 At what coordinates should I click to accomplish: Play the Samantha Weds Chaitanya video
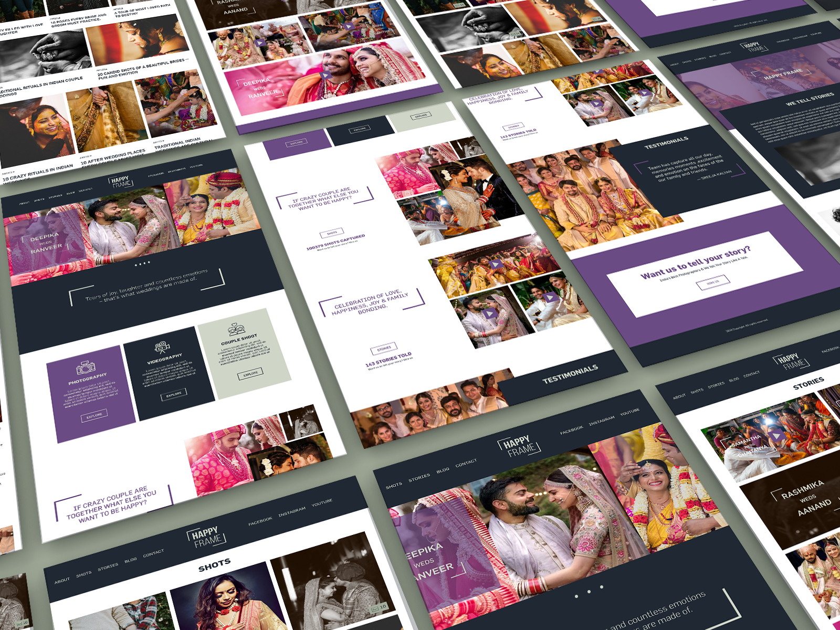[x=777, y=435]
